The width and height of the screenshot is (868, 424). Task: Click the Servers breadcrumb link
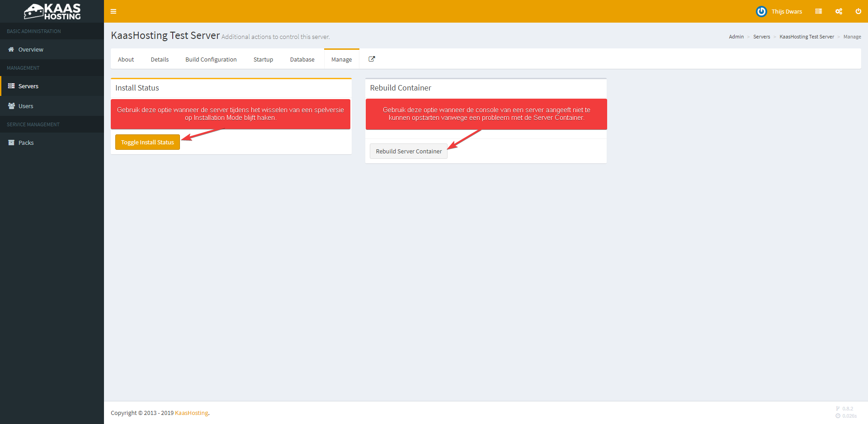tap(761, 37)
